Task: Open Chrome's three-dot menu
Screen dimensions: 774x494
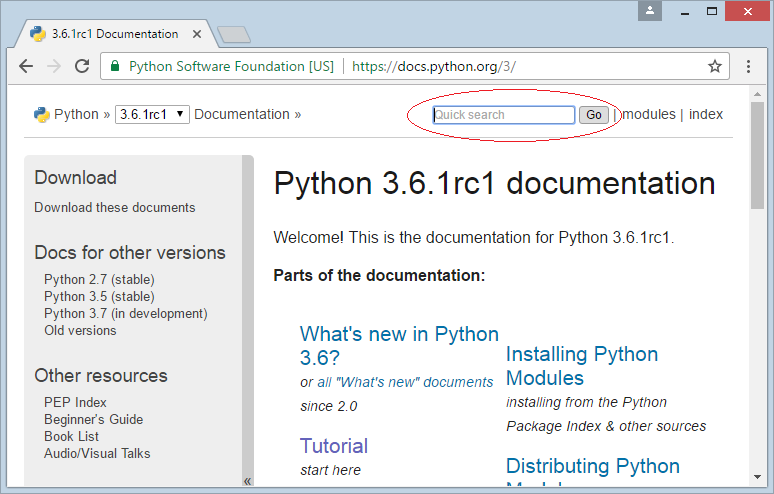Action: point(748,66)
